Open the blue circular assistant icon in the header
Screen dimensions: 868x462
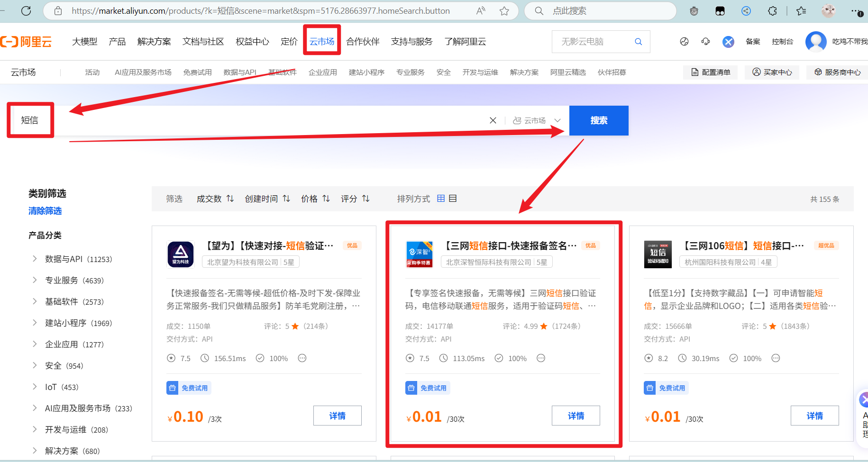728,42
